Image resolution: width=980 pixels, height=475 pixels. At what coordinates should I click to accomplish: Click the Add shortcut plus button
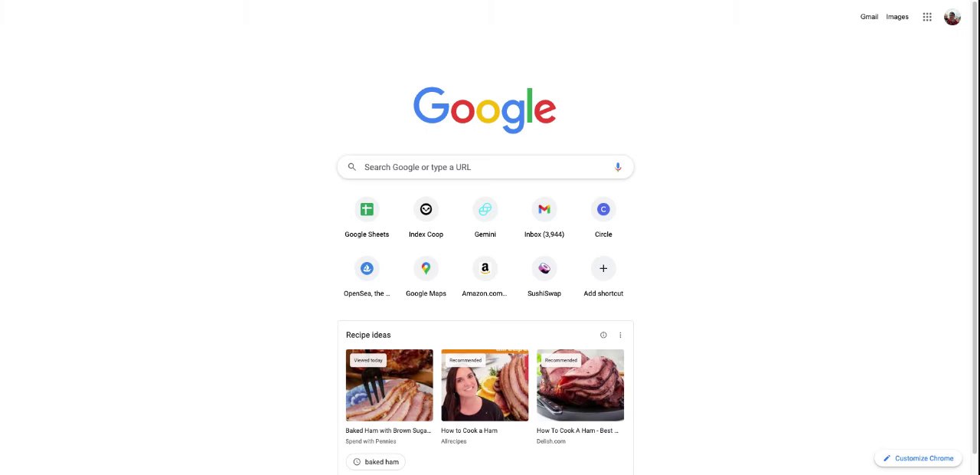(603, 268)
